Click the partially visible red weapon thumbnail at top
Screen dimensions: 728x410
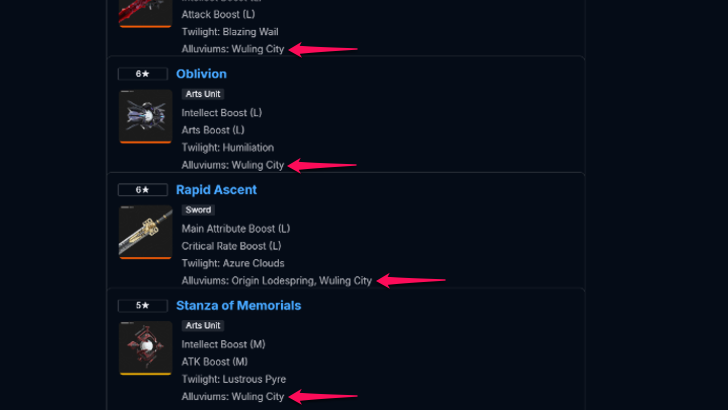click(145, 12)
